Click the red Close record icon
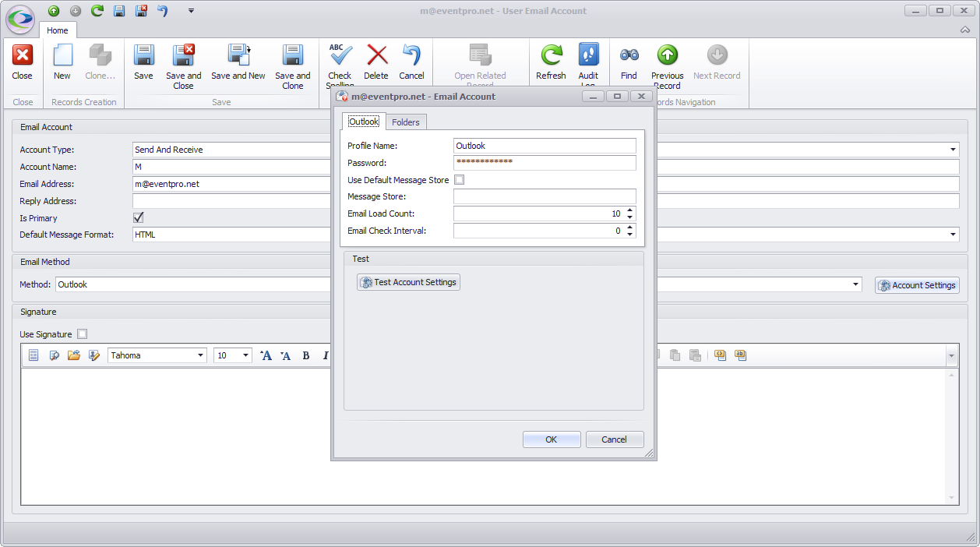This screenshot has width=980, height=547. (22, 56)
